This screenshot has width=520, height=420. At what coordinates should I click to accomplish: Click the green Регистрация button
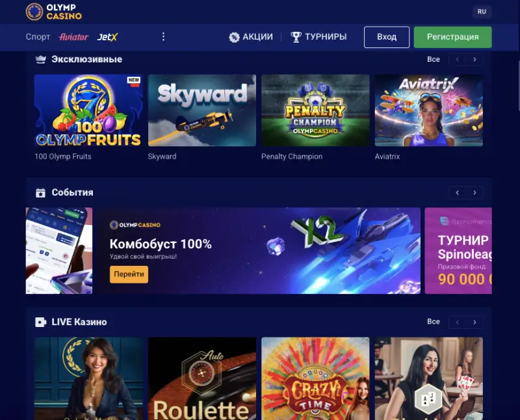click(x=452, y=37)
